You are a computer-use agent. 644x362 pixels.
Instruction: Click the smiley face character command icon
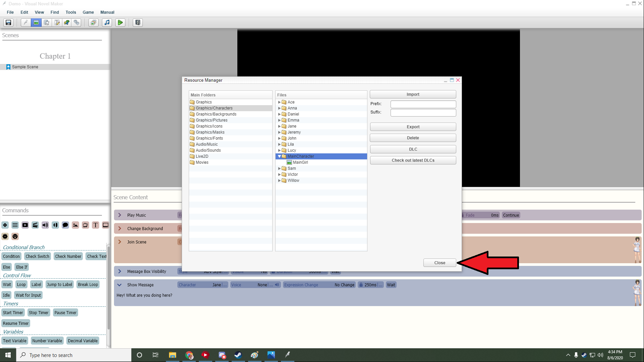[15, 236]
